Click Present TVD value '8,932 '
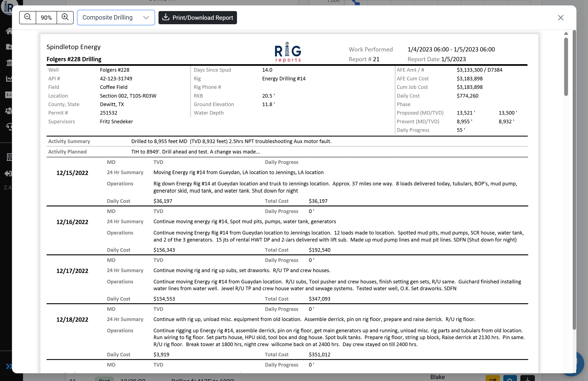 click(x=506, y=121)
